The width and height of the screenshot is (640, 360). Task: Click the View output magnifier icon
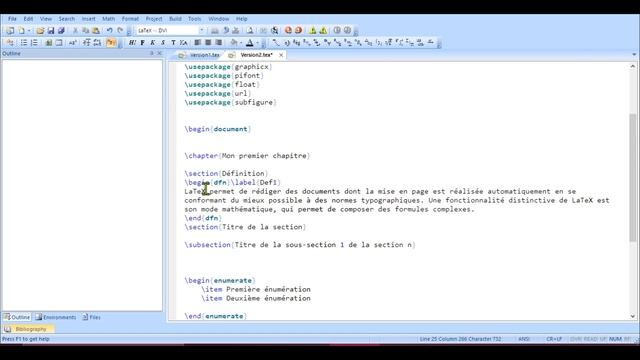tap(275, 31)
